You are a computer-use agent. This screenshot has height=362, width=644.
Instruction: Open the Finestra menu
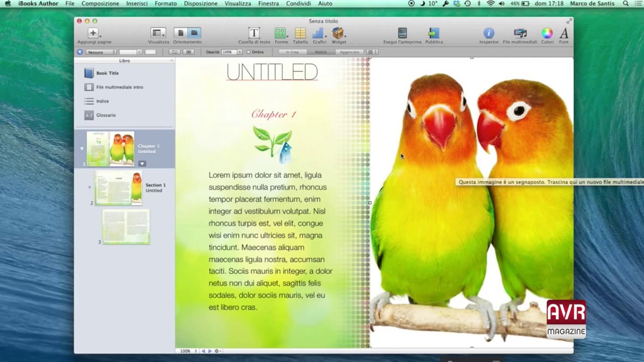(268, 4)
